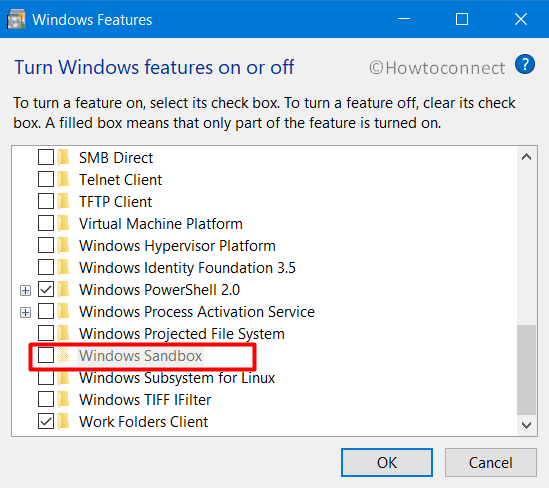Confirm changes with the OK button
The height and width of the screenshot is (488, 549).
[387, 462]
